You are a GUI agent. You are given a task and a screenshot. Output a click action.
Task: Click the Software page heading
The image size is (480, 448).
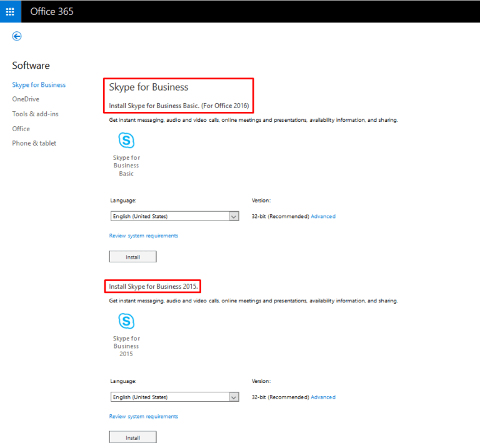(31, 66)
